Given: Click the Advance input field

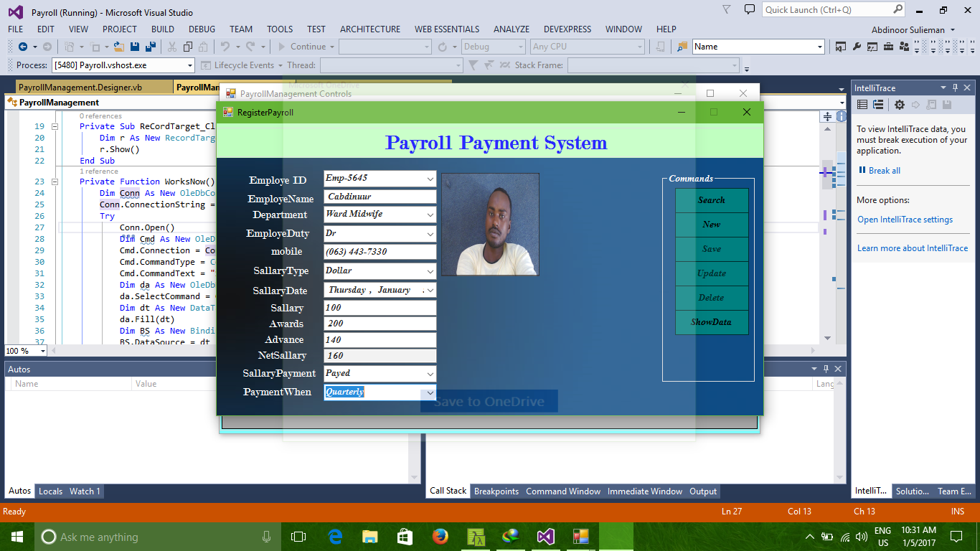Looking at the screenshot, I should (x=380, y=340).
